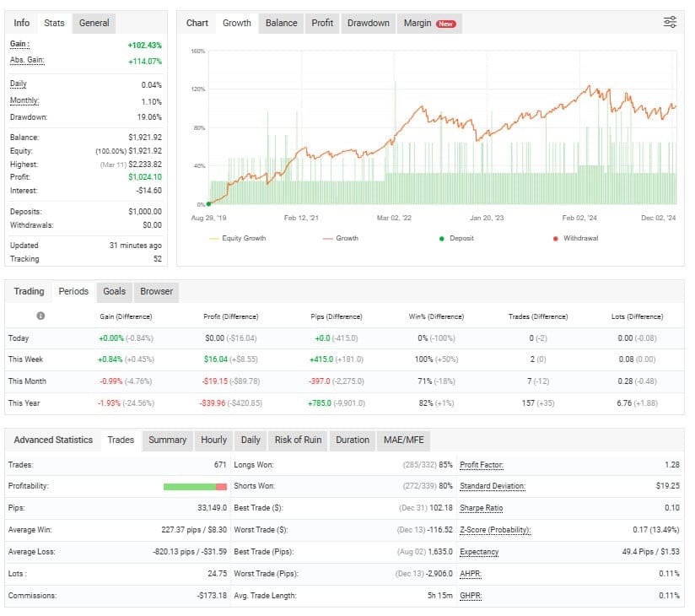Click the green Profitability bar
This screenshot has width=695, height=616.
coord(189,486)
